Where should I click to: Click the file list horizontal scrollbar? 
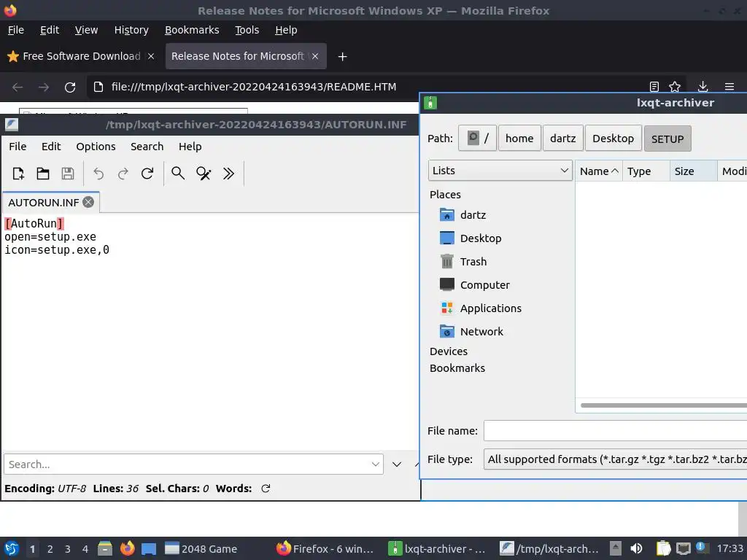point(664,405)
